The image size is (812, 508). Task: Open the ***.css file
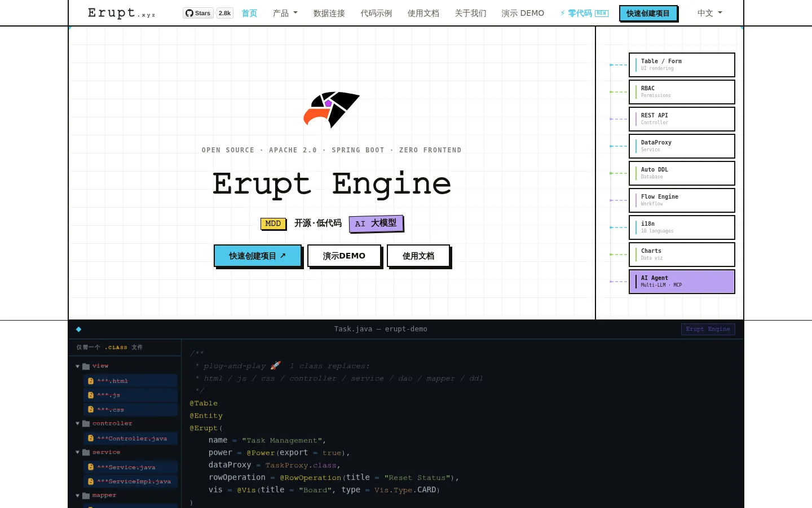click(x=130, y=409)
